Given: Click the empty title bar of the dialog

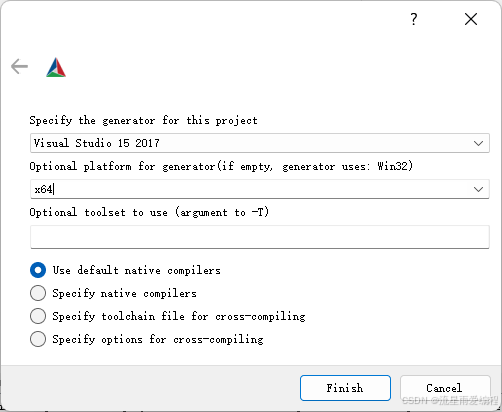Looking at the screenshot, I should click(x=200, y=19).
